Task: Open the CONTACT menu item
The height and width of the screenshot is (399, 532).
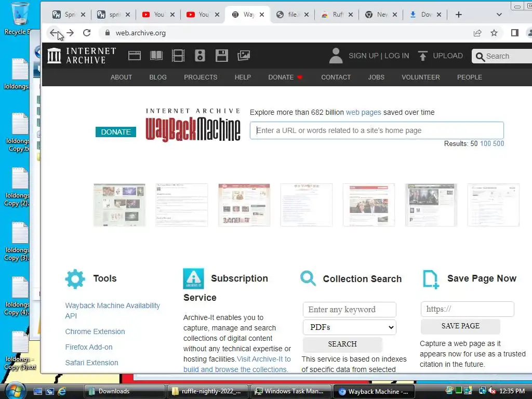Action: pos(336,77)
